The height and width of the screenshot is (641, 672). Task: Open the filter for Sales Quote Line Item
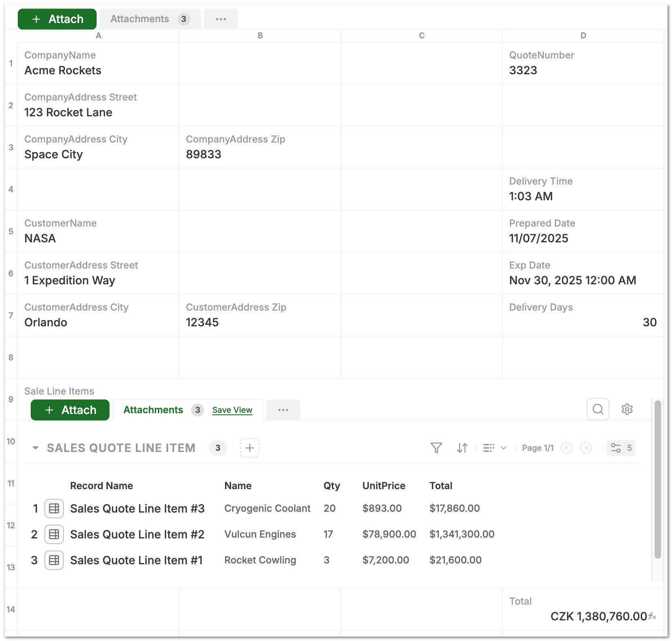pyautogui.click(x=436, y=448)
